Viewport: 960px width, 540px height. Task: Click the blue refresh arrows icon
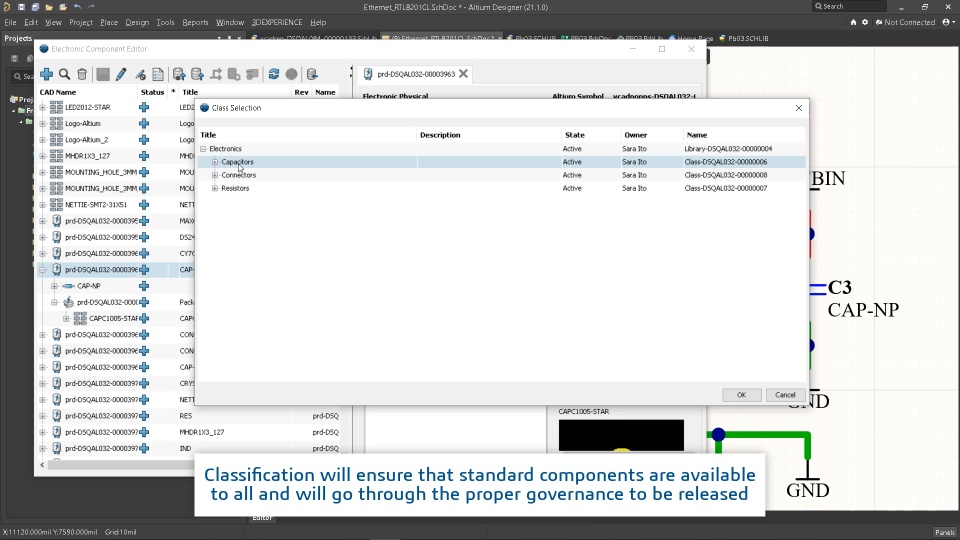[274, 74]
